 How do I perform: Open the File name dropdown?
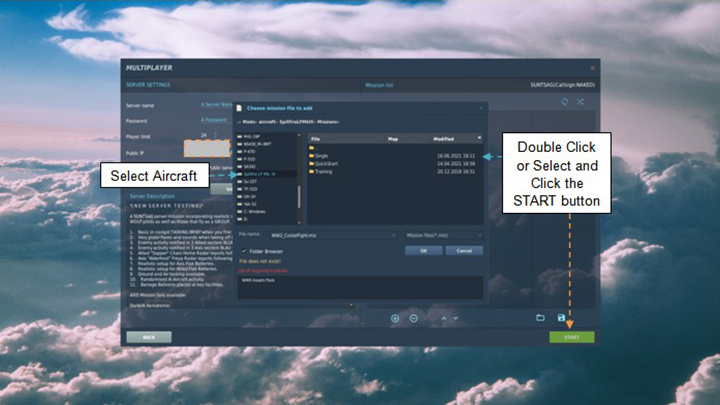pos(393,236)
